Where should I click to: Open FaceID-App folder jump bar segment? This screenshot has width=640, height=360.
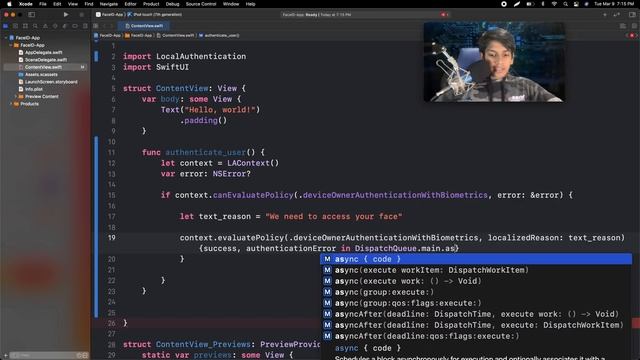coord(139,36)
